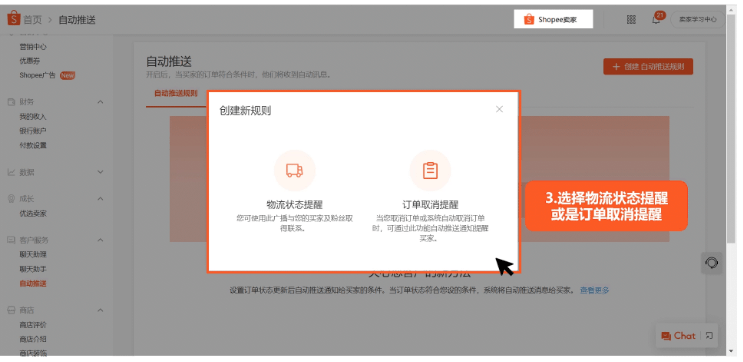The width and height of the screenshot is (743, 362).
Task: Close the 创建新规则 dialog
Action: tap(499, 109)
